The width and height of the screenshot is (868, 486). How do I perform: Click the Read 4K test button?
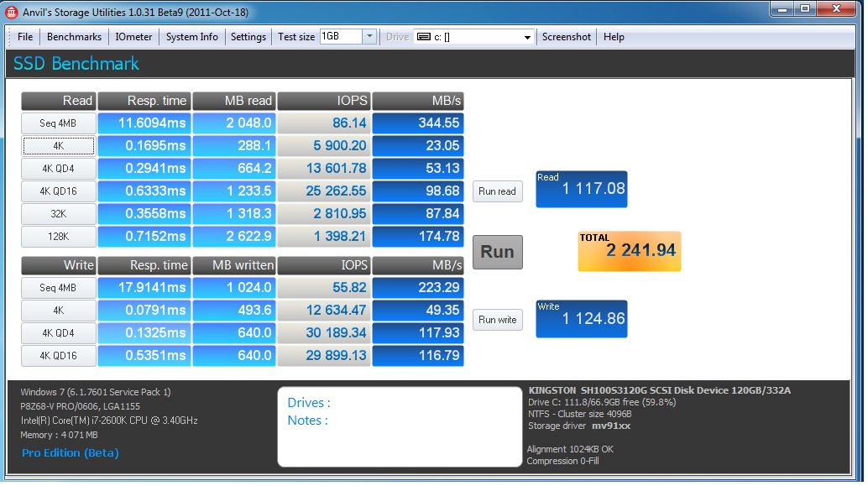click(59, 146)
